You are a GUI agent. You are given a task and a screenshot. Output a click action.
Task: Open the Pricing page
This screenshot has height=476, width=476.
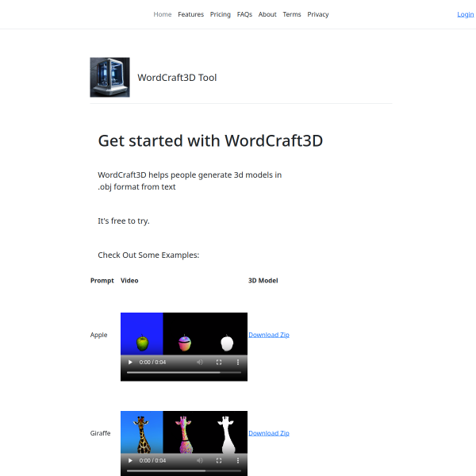[221, 14]
